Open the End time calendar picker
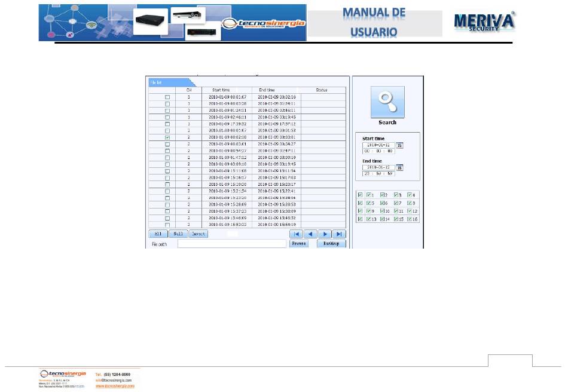Image resolution: width=568 pixels, height=392 pixels. [400, 167]
